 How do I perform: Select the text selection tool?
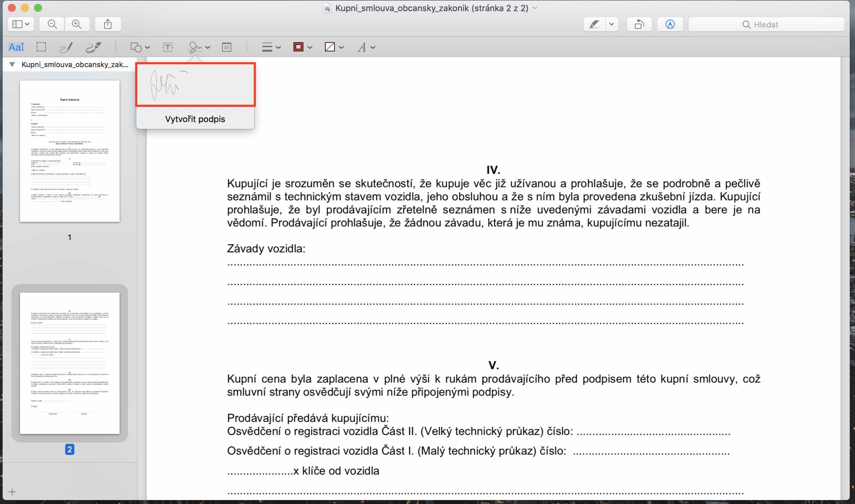coord(16,47)
